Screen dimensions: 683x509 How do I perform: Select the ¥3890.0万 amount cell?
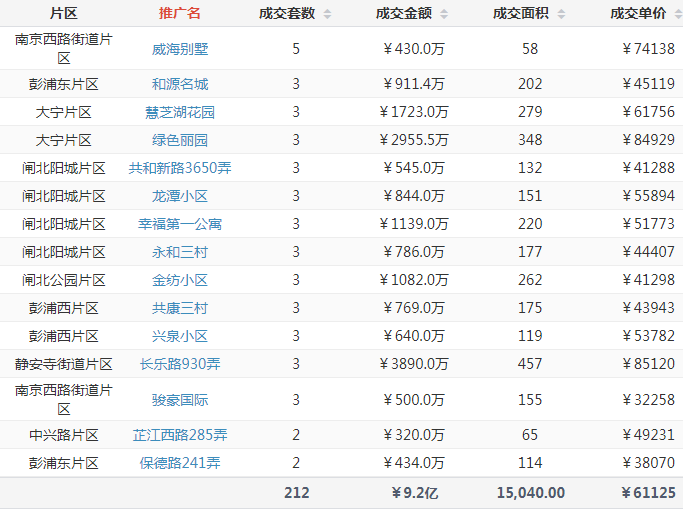[413, 364]
